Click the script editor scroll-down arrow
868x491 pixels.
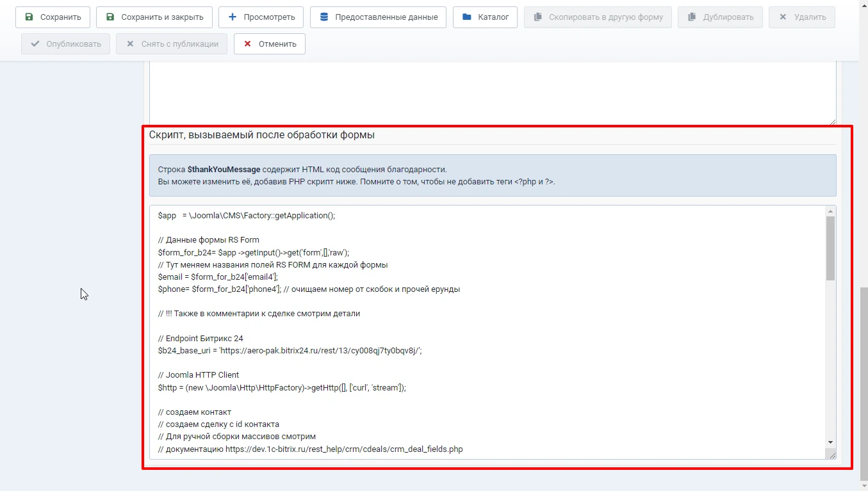(x=831, y=442)
